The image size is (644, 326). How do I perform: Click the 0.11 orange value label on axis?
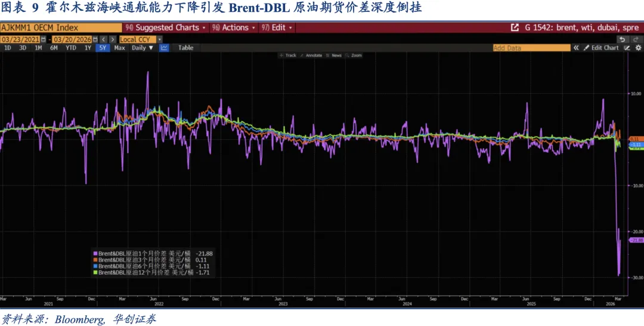pyautogui.click(x=636, y=139)
